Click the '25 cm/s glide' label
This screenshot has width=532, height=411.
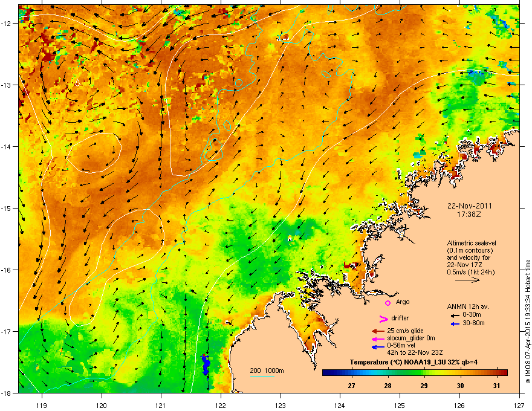pos(405,331)
